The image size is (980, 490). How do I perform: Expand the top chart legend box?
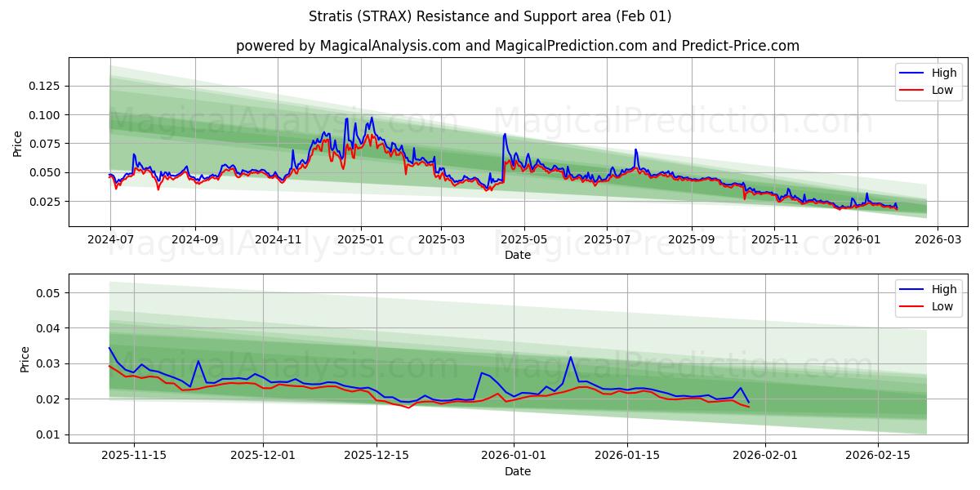[929, 80]
